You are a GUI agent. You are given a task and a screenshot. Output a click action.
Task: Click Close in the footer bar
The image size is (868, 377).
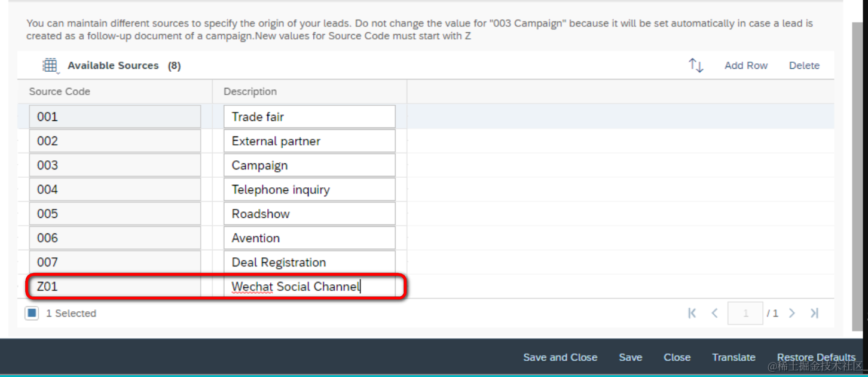[677, 357]
